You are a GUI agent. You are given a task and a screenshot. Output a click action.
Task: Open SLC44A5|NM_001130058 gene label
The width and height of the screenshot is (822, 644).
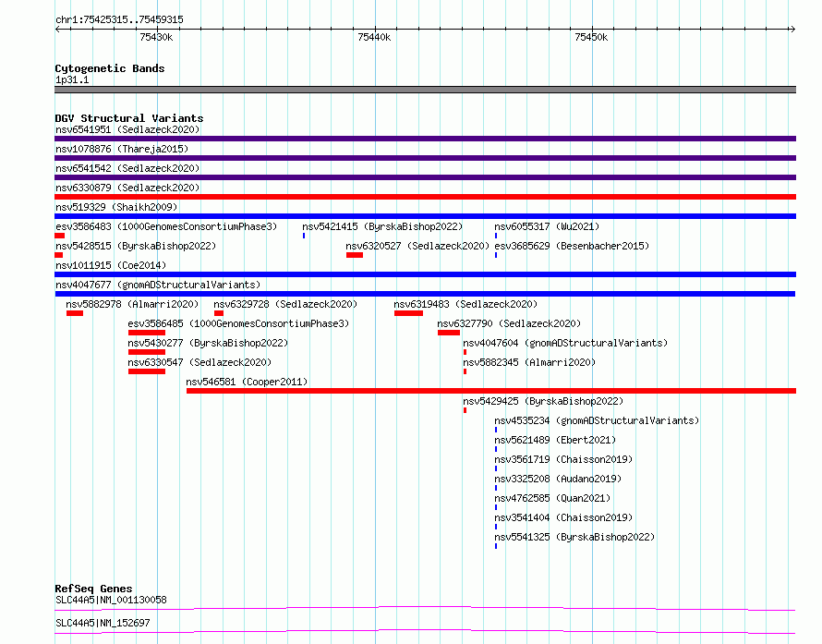click(x=111, y=600)
